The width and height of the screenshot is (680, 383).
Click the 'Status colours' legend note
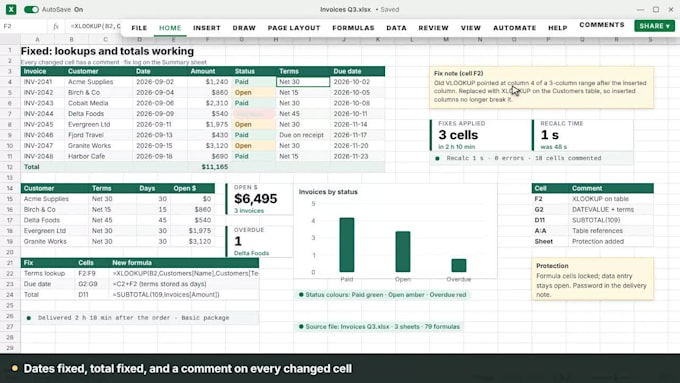(x=382, y=295)
